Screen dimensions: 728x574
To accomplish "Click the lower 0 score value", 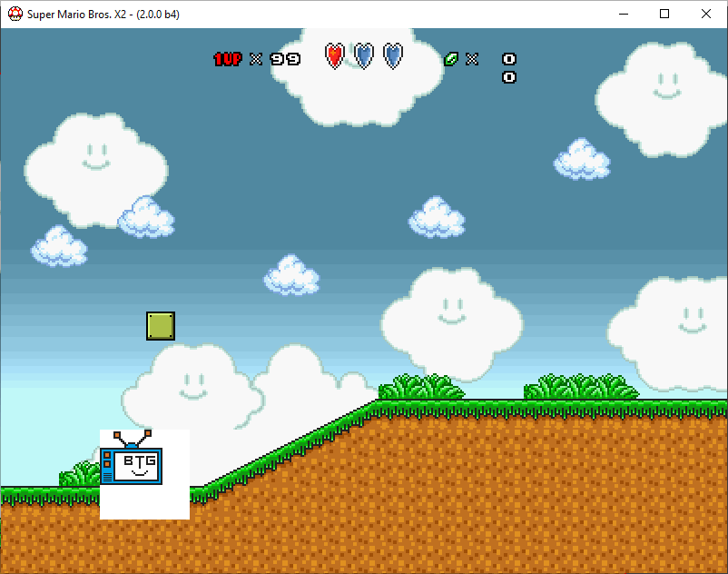I will point(509,77).
